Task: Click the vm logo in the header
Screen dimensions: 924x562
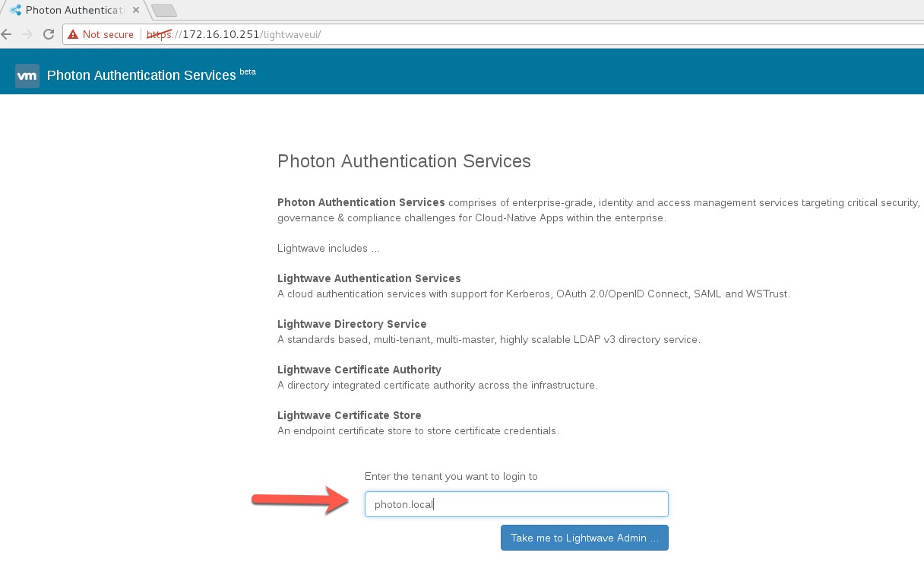Action: pos(27,75)
